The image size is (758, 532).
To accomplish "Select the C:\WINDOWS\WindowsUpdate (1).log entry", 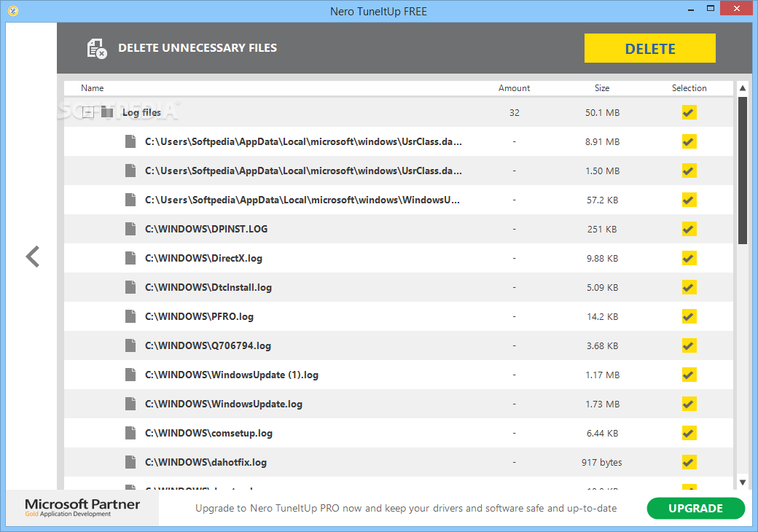I will 232,375.
